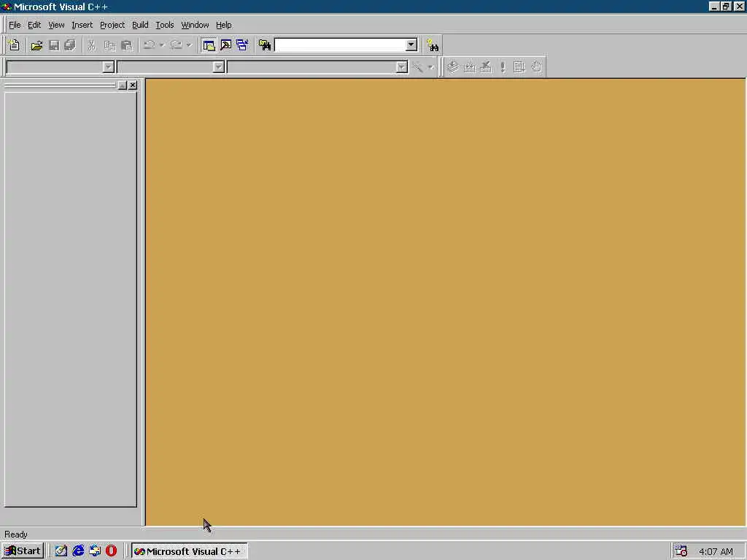Open the View menu
This screenshot has height=560, width=747.
coord(56,26)
